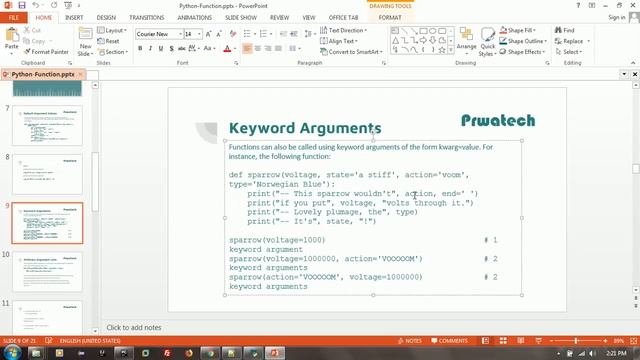Open the Align Text dropdown

(x=339, y=41)
